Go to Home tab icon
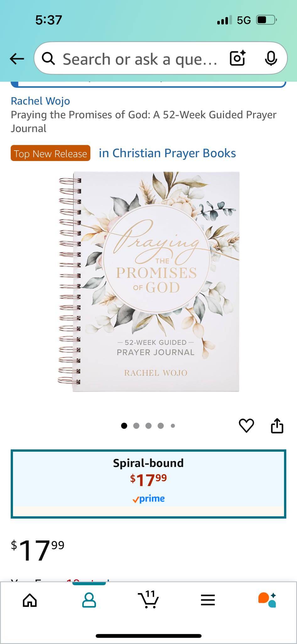Screen dimensions: 297x644 pos(30,601)
